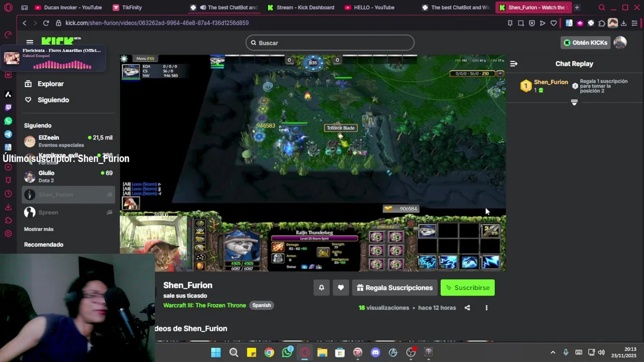Click the Spanish language tag
Screen dimensions: 644x362
pos(262,305)
